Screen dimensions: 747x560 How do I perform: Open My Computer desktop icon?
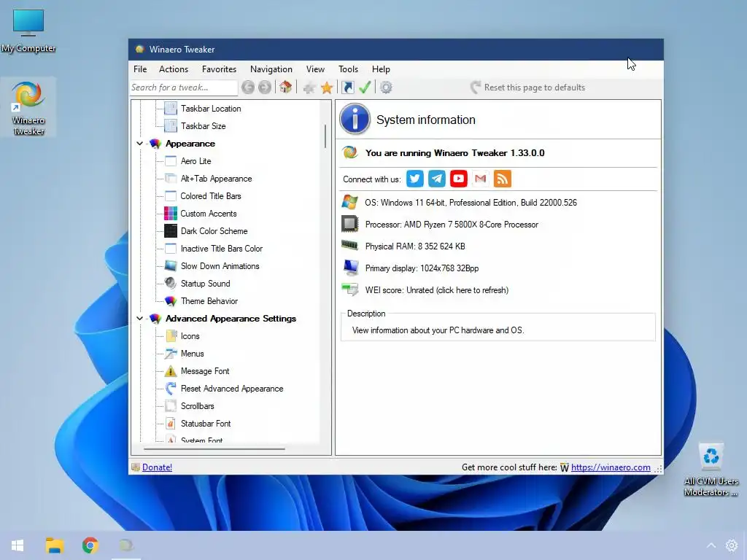coord(28,30)
